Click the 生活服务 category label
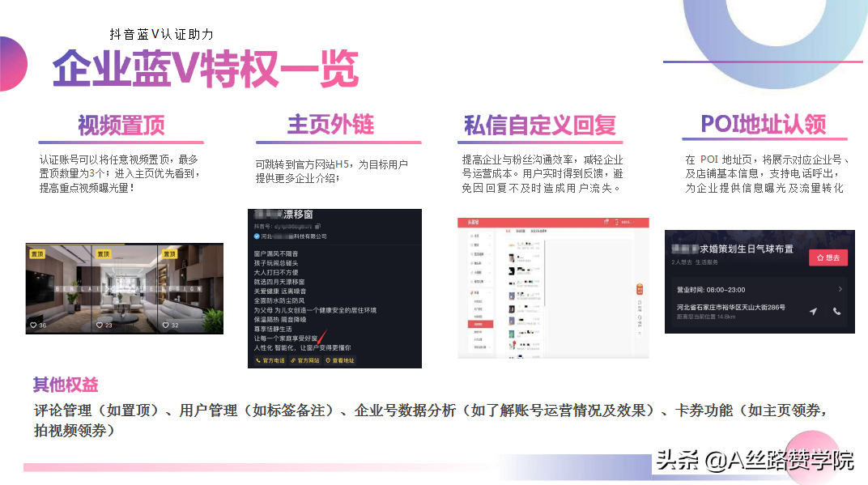This screenshot has width=868, height=485. point(706,262)
